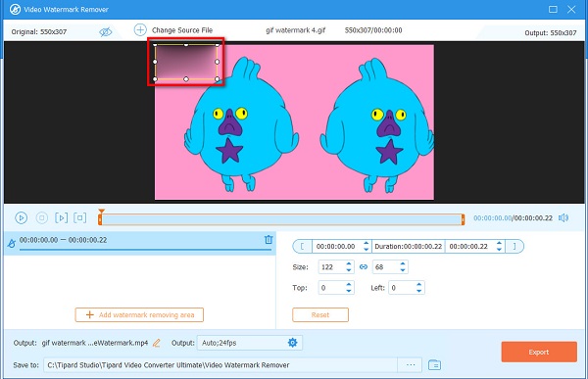
Task: Click the end time 00:00:00.22 field
Action: [470, 246]
